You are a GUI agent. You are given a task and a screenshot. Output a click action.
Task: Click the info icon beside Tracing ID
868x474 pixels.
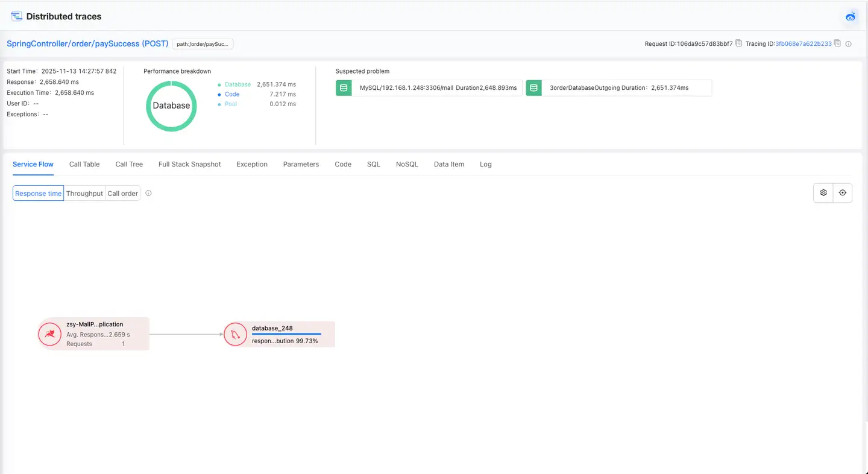(x=849, y=44)
